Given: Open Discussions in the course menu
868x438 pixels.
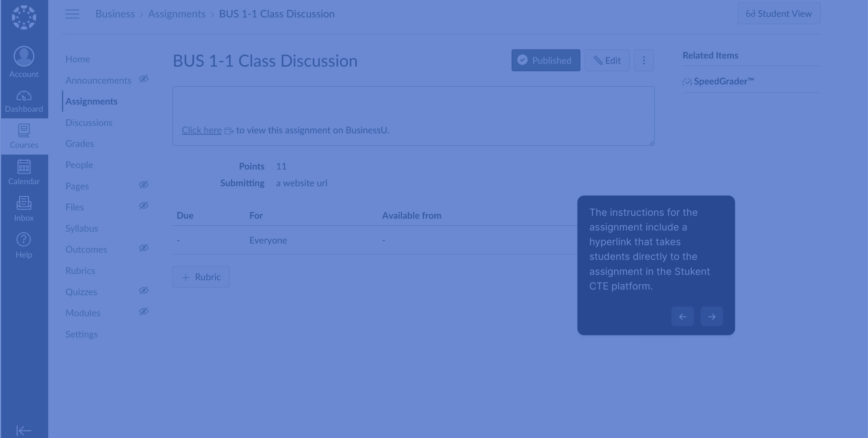Looking at the screenshot, I should [x=89, y=123].
